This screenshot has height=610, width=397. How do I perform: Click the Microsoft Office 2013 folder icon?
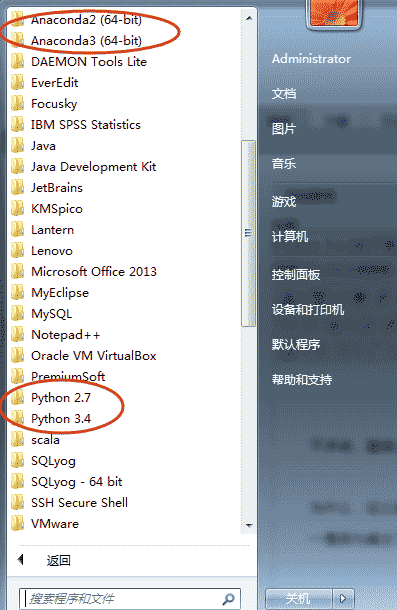[18, 272]
